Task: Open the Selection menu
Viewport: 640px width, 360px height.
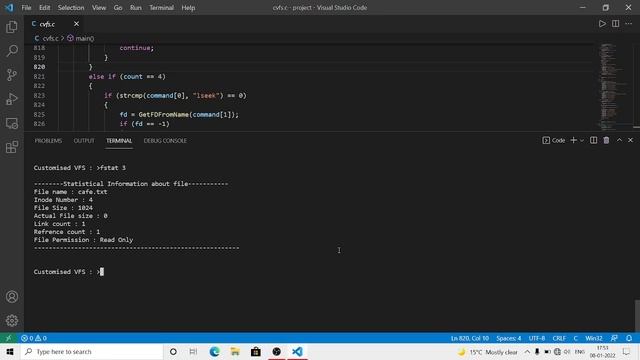Action: 71,8
